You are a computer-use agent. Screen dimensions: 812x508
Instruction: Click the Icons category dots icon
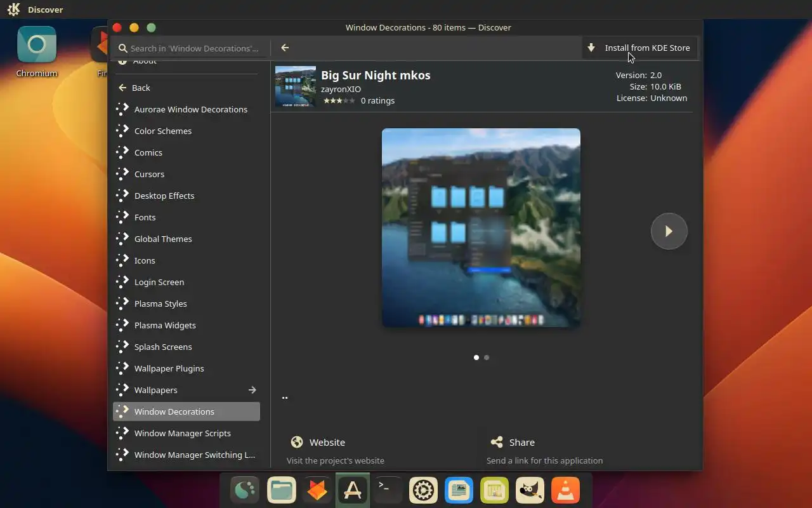(x=122, y=260)
